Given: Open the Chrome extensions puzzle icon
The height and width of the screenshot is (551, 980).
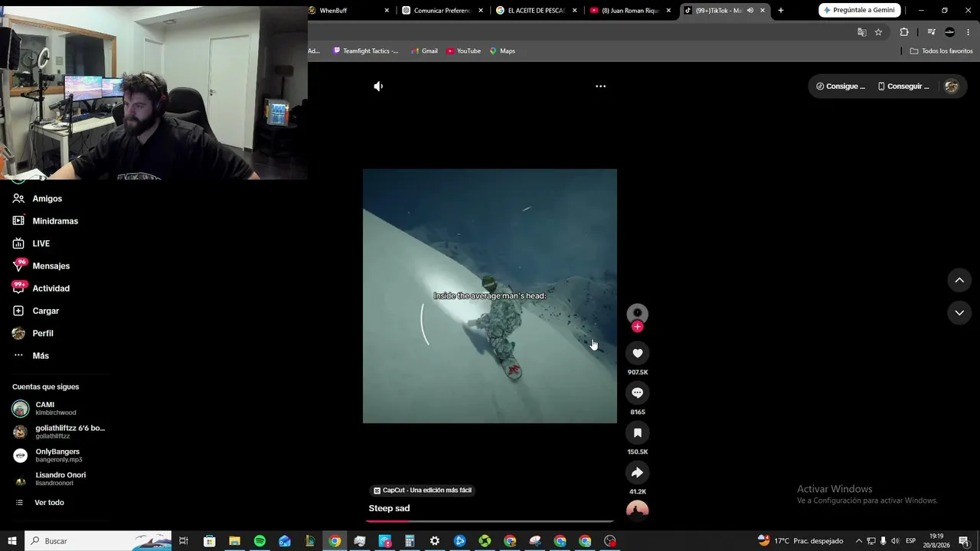Looking at the screenshot, I should coord(904,32).
